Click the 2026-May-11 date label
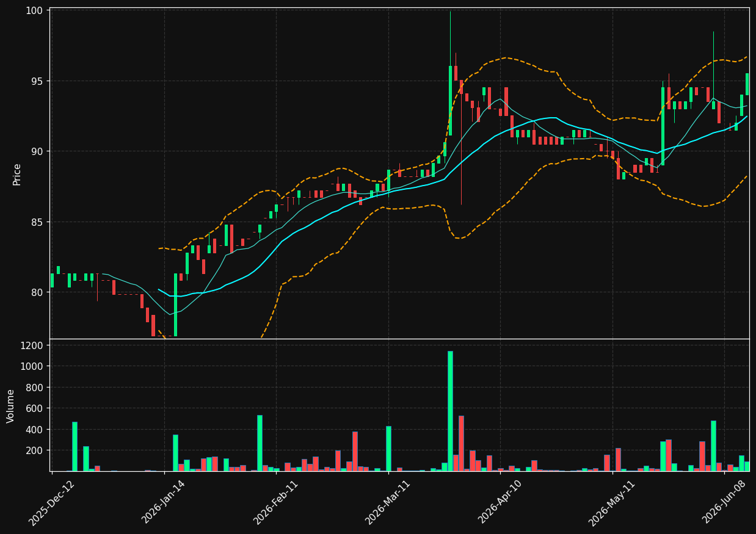The height and width of the screenshot is (534, 756). click(612, 502)
